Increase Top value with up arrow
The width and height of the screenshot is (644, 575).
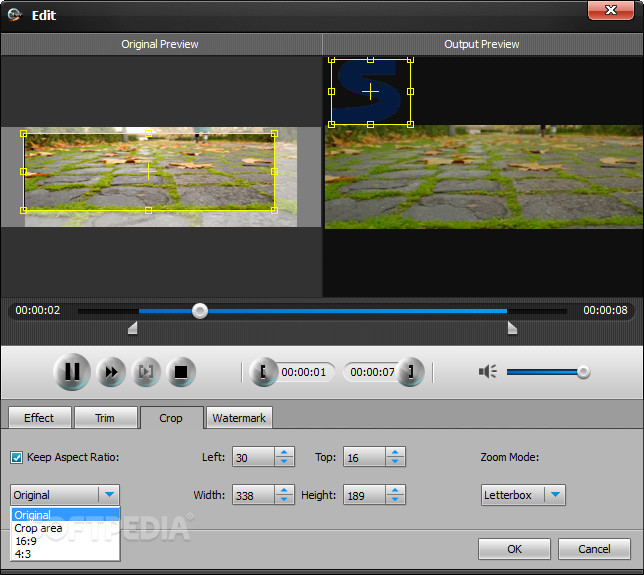coord(395,452)
